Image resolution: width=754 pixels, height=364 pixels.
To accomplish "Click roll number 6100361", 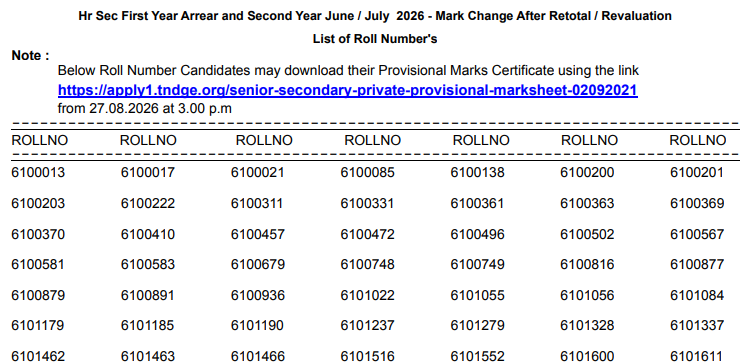I will point(477,203).
